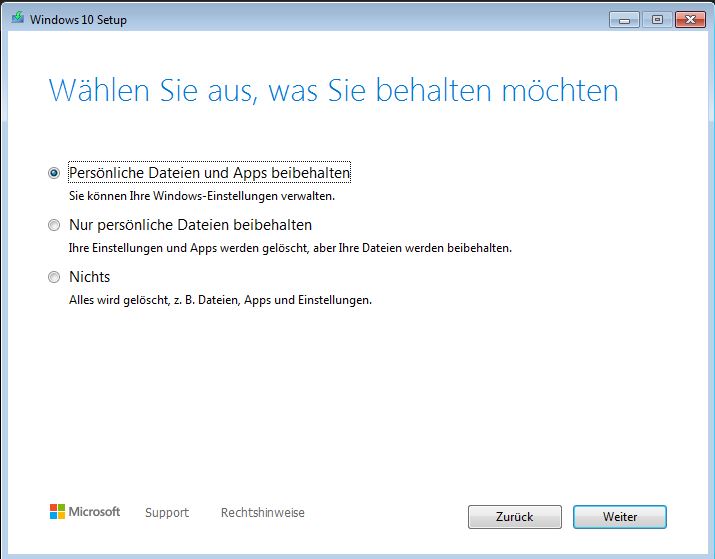
Task: Close the Windows 10 Setup window
Action: 690,20
